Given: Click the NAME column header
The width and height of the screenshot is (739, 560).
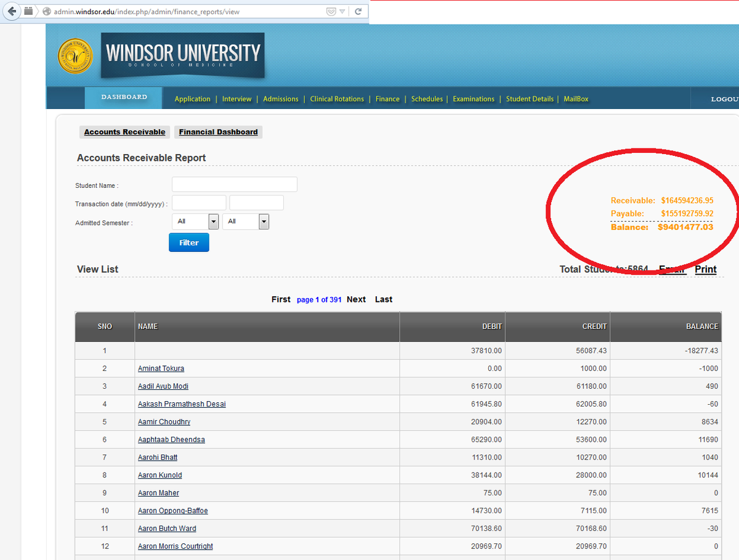Looking at the screenshot, I should pyautogui.click(x=267, y=327).
